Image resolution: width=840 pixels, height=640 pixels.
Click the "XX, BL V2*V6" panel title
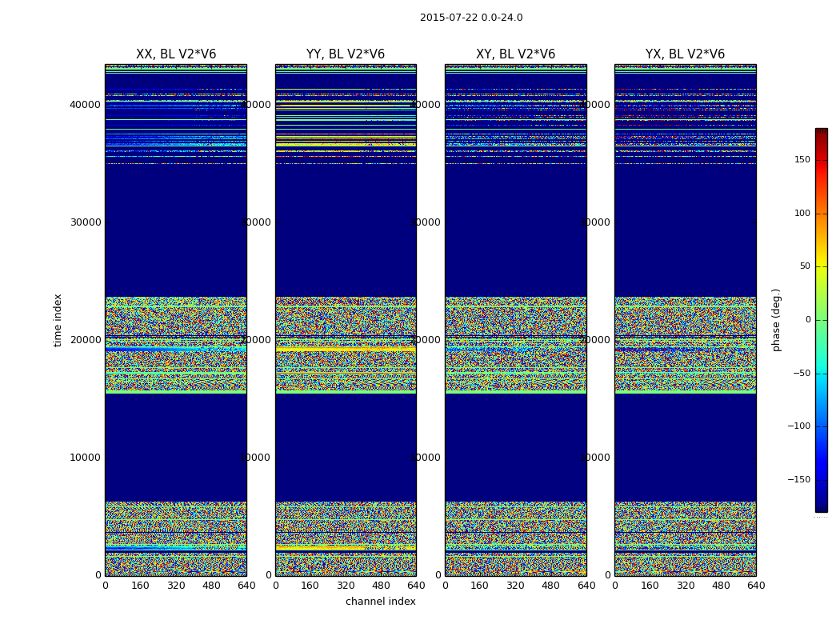point(176,54)
